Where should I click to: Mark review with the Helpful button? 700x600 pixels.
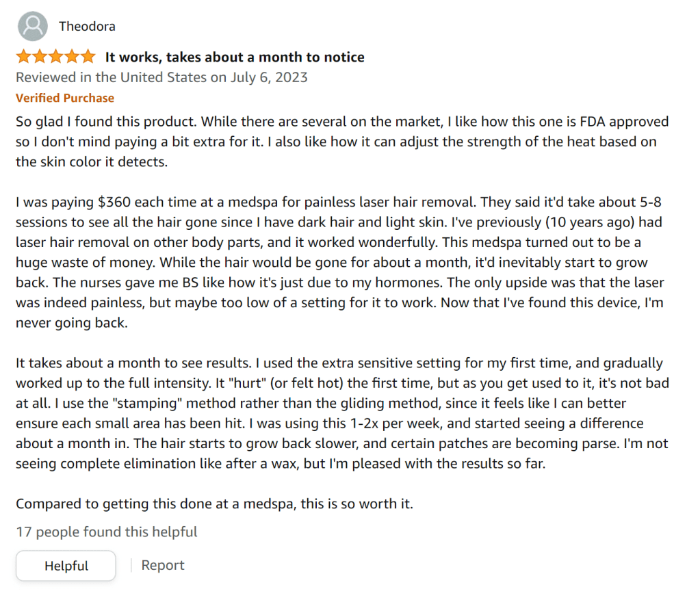coord(66,566)
